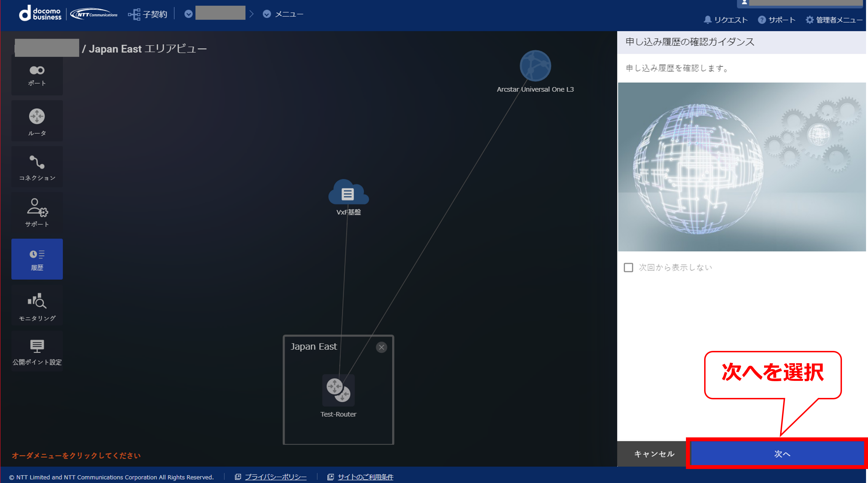Open the プライバシーポリシー link
This screenshot has width=868, height=483.
click(276, 477)
